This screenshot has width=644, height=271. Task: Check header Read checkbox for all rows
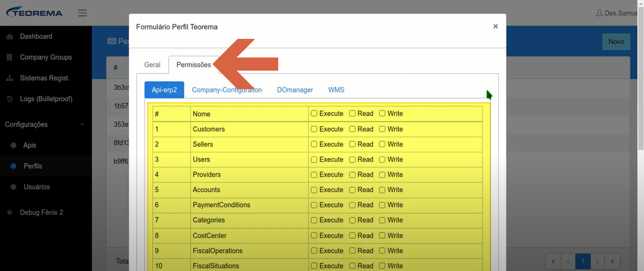click(353, 114)
